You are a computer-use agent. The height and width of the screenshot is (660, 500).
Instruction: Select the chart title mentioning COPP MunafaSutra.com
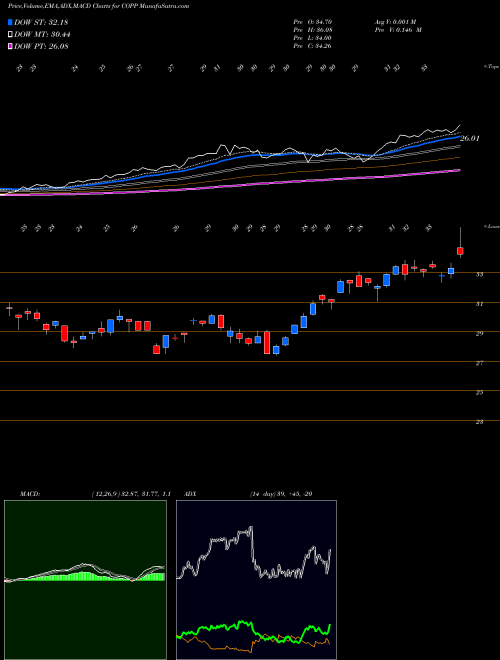point(98,6)
